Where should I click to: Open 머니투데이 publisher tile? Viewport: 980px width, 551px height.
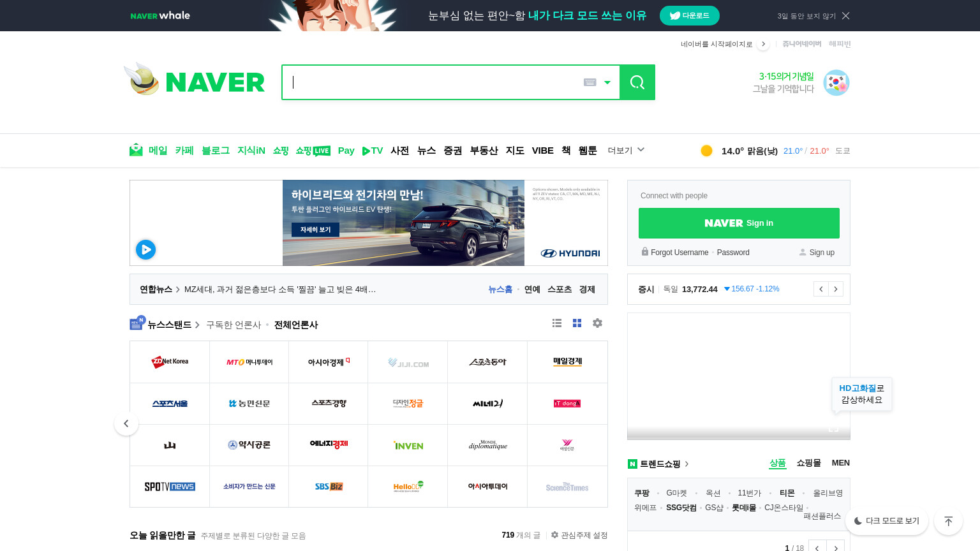pyautogui.click(x=249, y=362)
